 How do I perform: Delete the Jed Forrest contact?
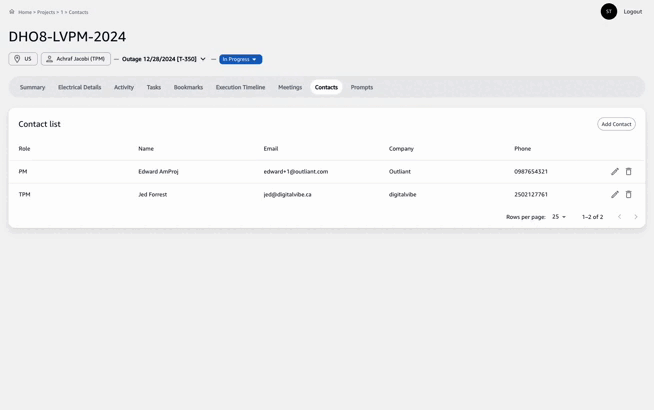[x=629, y=195]
